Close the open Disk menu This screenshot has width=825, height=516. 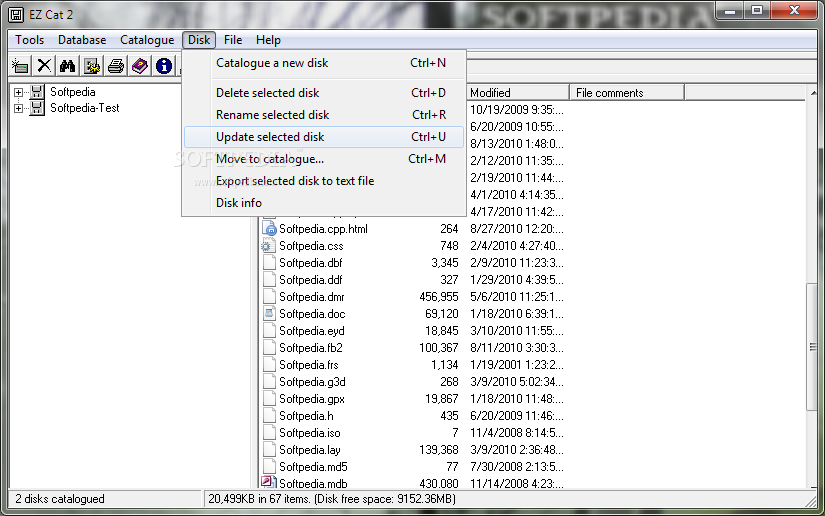(x=199, y=40)
